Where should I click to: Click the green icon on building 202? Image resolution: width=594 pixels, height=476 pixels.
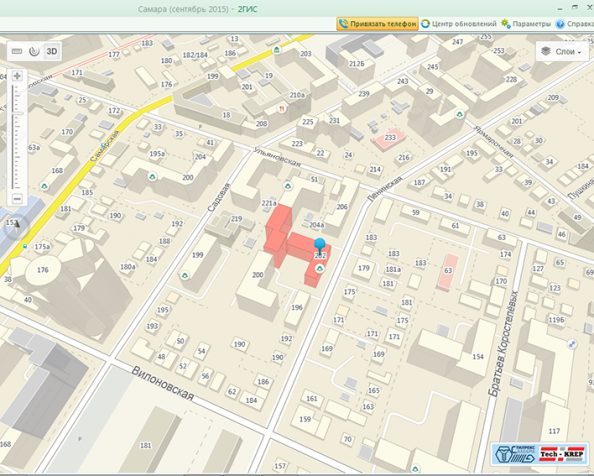pos(320,268)
